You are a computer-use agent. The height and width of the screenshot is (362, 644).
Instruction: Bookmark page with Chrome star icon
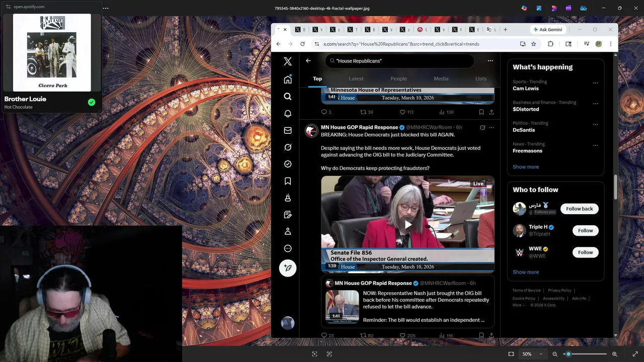pyautogui.click(x=533, y=44)
